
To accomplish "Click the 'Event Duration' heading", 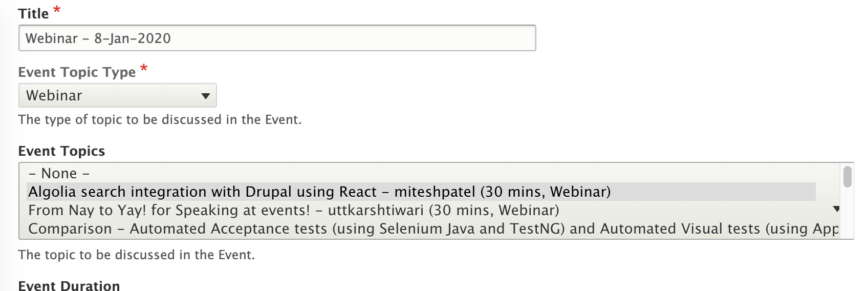I will [69, 285].
